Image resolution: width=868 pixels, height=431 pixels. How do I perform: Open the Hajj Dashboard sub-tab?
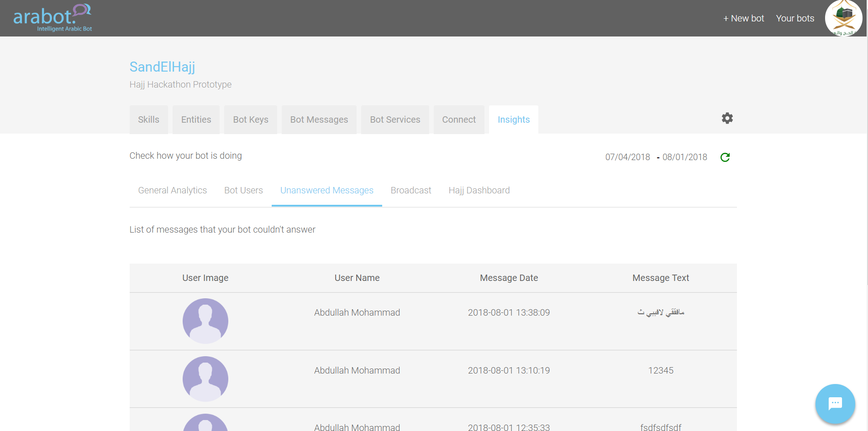coord(479,190)
